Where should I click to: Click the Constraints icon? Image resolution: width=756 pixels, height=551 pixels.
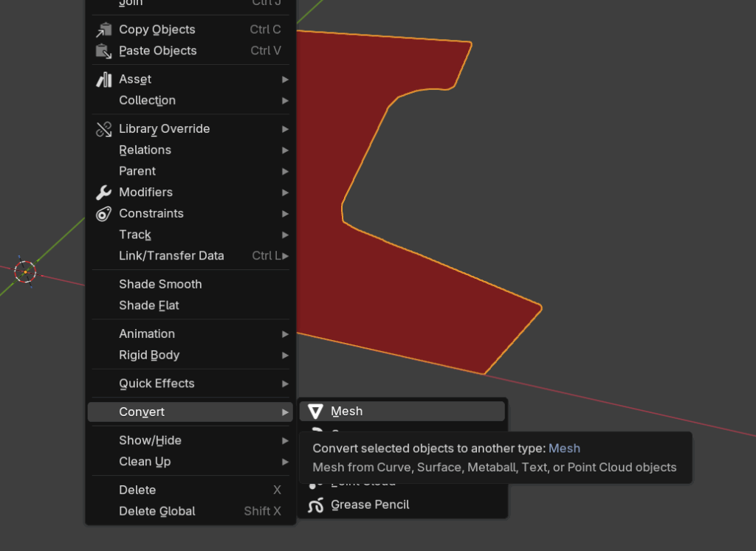(x=103, y=214)
